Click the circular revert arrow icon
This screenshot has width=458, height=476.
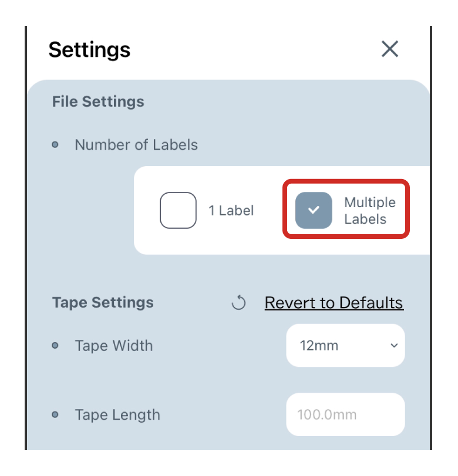[x=238, y=303]
